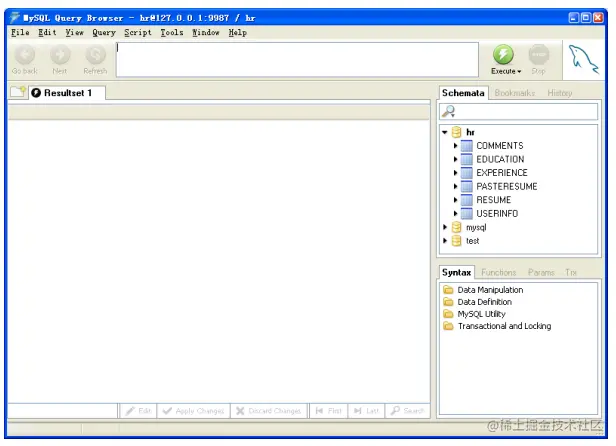The width and height of the screenshot is (616, 446).
Task: Open the Execute dropdown arrow
Action: click(x=519, y=72)
